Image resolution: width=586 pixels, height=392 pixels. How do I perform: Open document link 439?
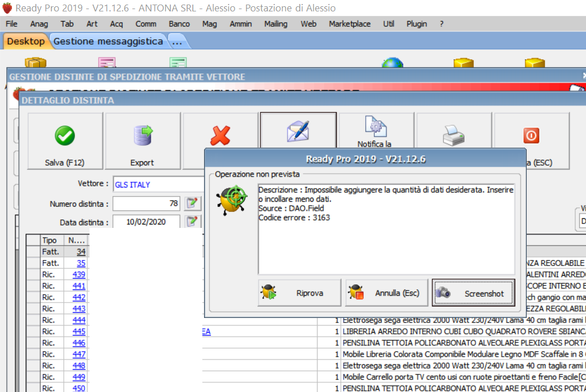pos(79,275)
